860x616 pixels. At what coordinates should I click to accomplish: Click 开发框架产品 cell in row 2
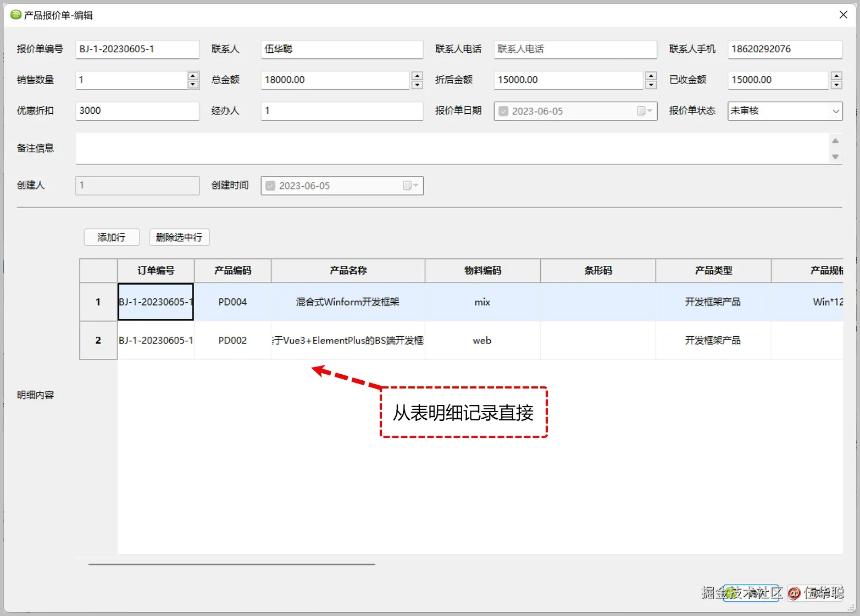pos(713,340)
